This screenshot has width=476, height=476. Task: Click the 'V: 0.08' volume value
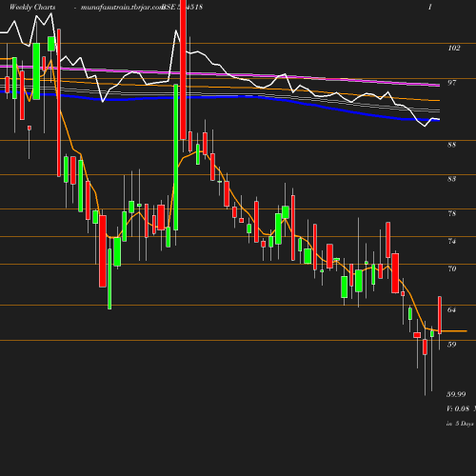458,408
